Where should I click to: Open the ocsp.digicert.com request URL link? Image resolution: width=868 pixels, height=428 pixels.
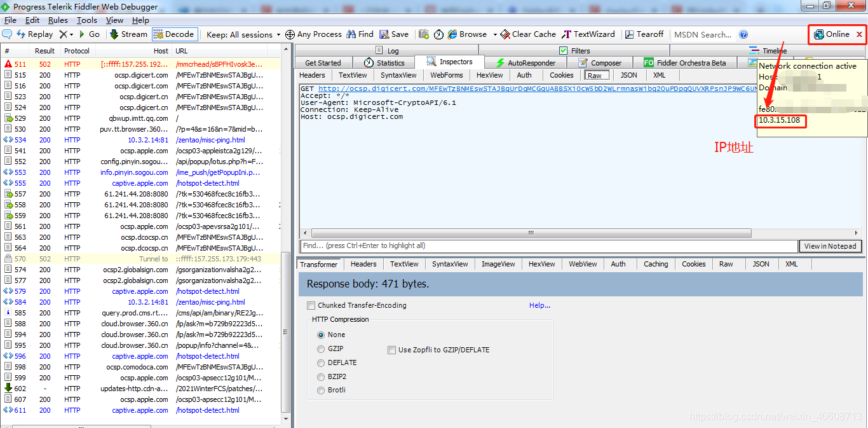(x=539, y=88)
